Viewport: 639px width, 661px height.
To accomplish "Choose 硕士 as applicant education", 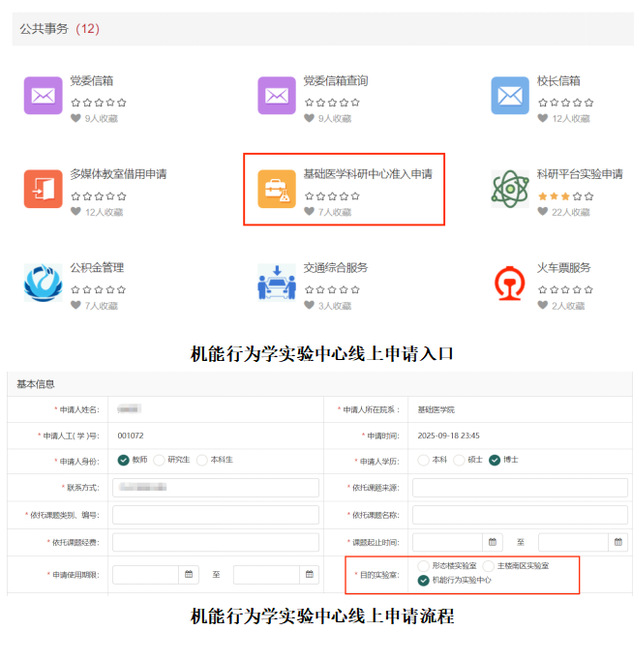I will 460,461.
